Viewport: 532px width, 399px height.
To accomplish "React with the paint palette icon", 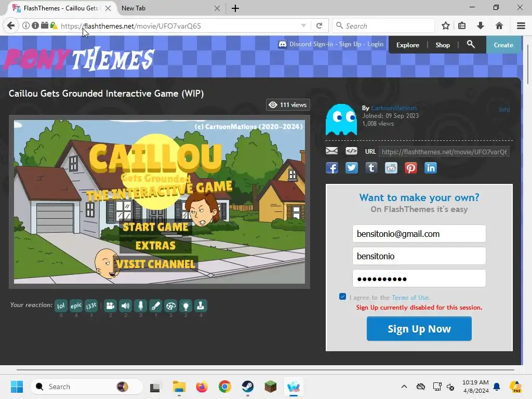I will pos(170,305).
